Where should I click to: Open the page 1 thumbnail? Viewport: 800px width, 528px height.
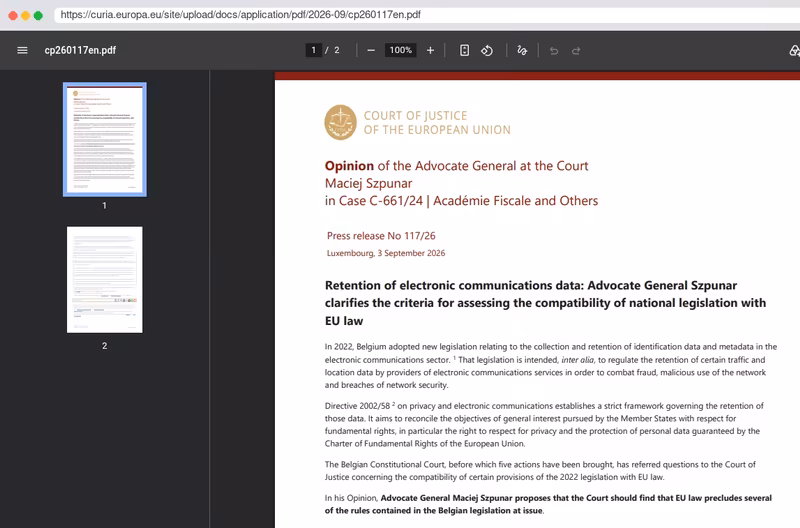coord(105,139)
